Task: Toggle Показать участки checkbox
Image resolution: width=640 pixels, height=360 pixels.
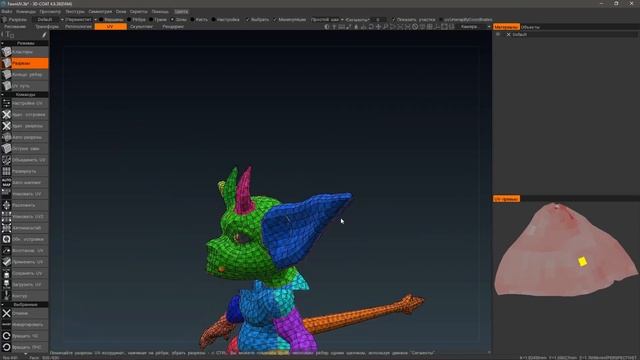Action: [x=393, y=20]
